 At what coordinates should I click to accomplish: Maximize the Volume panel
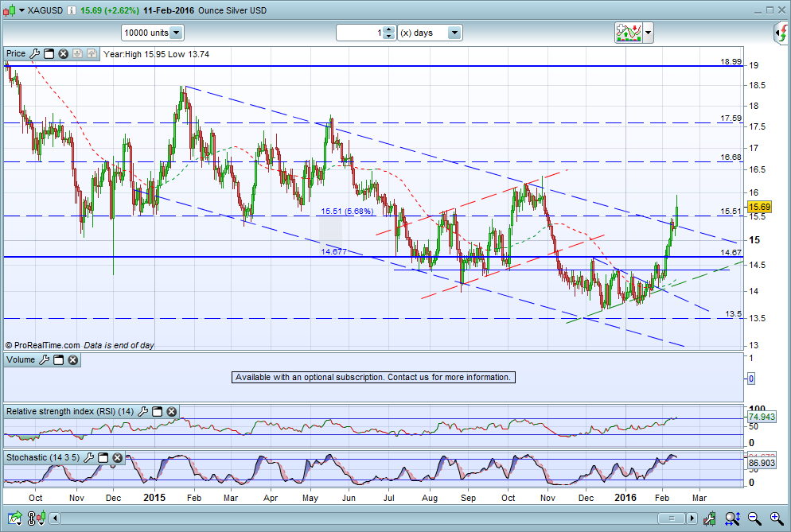[x=59, y=359]
